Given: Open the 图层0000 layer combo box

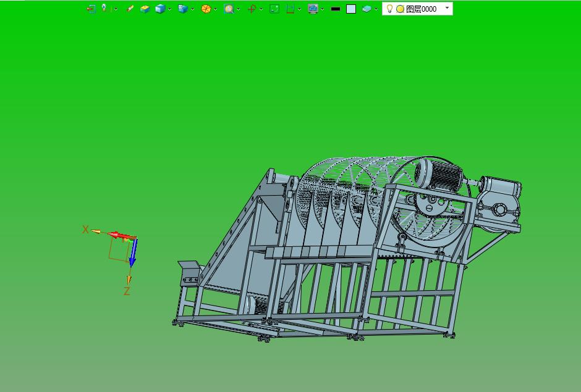Looking at the screenshot, I should (417, 9).
